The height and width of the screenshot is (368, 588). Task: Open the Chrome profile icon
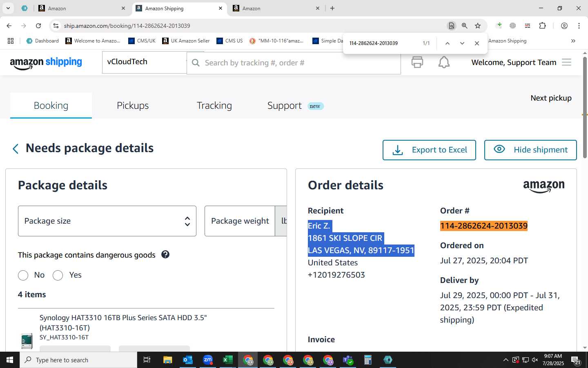pyautogui.click(x=564, y=26)
